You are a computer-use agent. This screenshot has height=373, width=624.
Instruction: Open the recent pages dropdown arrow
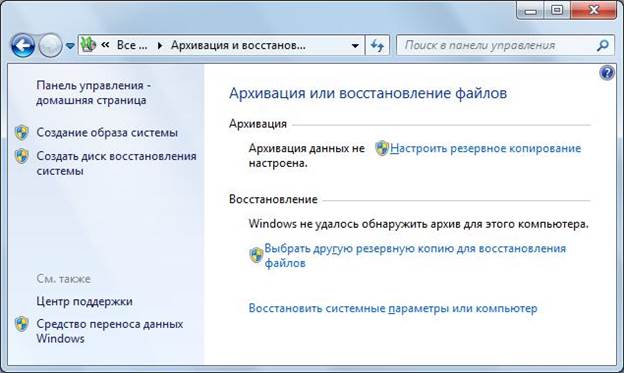(70, 46)
